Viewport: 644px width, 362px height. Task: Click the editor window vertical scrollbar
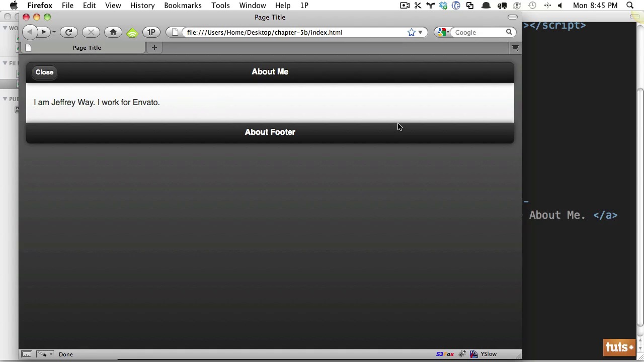[x=640, y=206]
